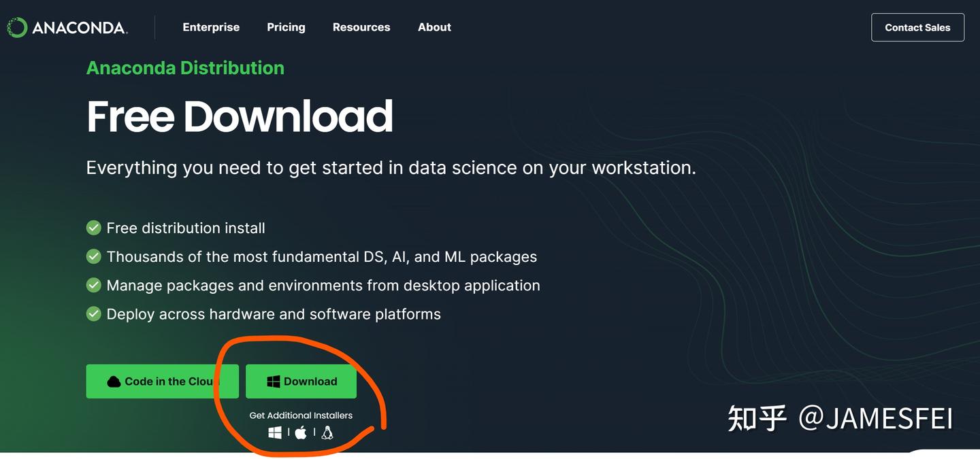
Task: Open the Apple macOS installer icon
Action: click(x=301, y=432)
